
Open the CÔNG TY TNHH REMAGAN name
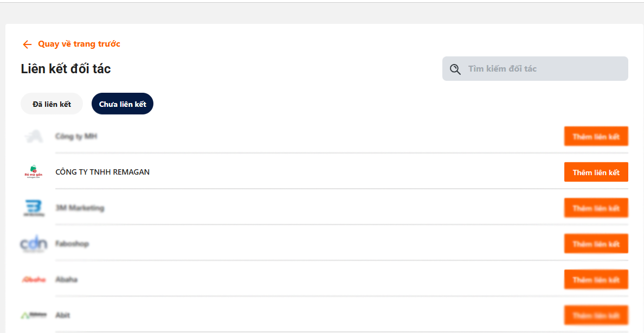102,172
